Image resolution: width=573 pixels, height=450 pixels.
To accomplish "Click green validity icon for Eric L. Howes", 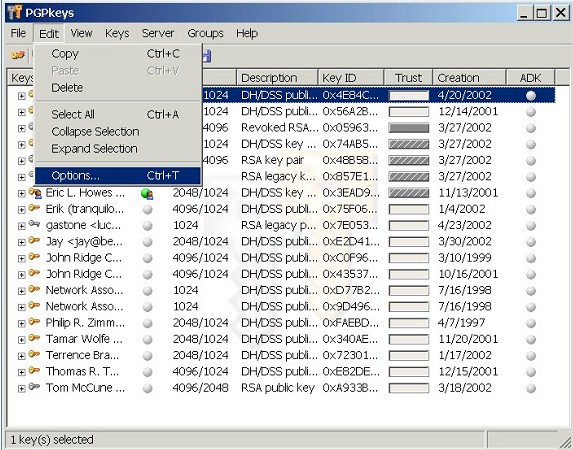I will [147, 194].
